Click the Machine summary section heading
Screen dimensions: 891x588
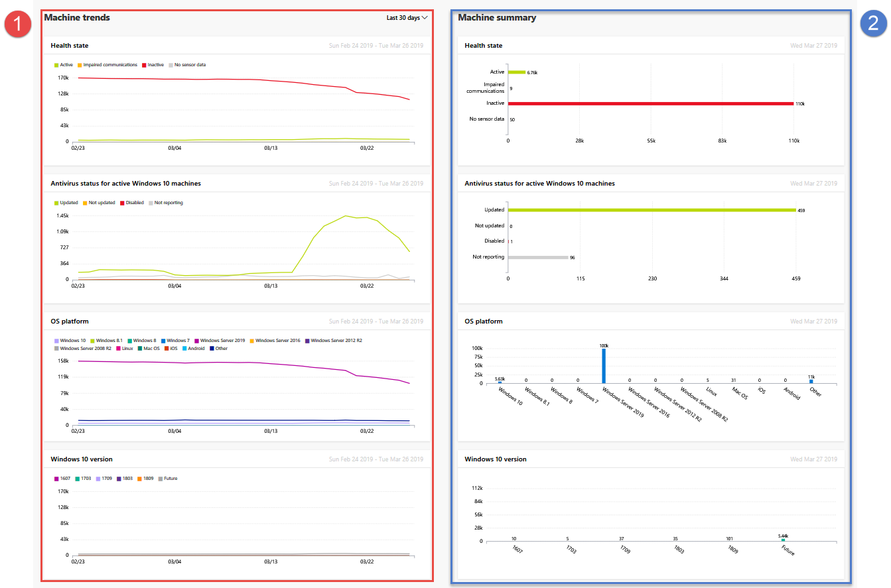point(497,18)
